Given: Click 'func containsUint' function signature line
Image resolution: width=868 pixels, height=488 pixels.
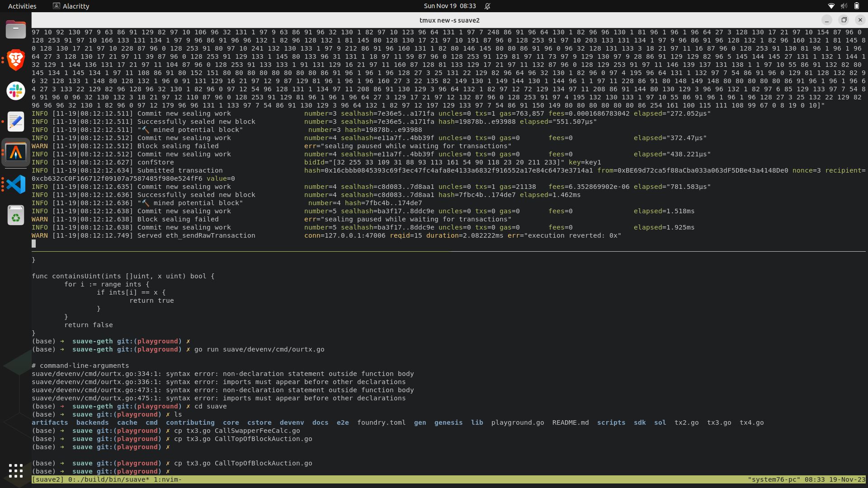Looking at the screenshot, I should [x=123, y=276].
